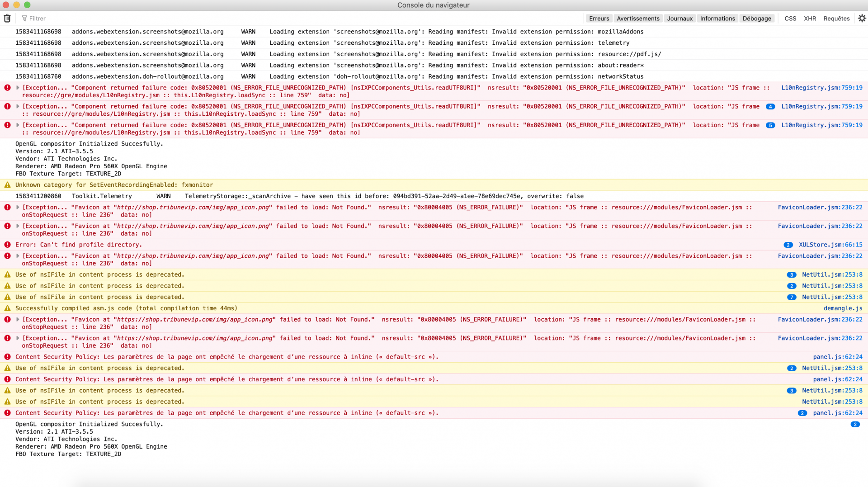
Task: Enable the CSS filter tab
Action: point(790,19)
